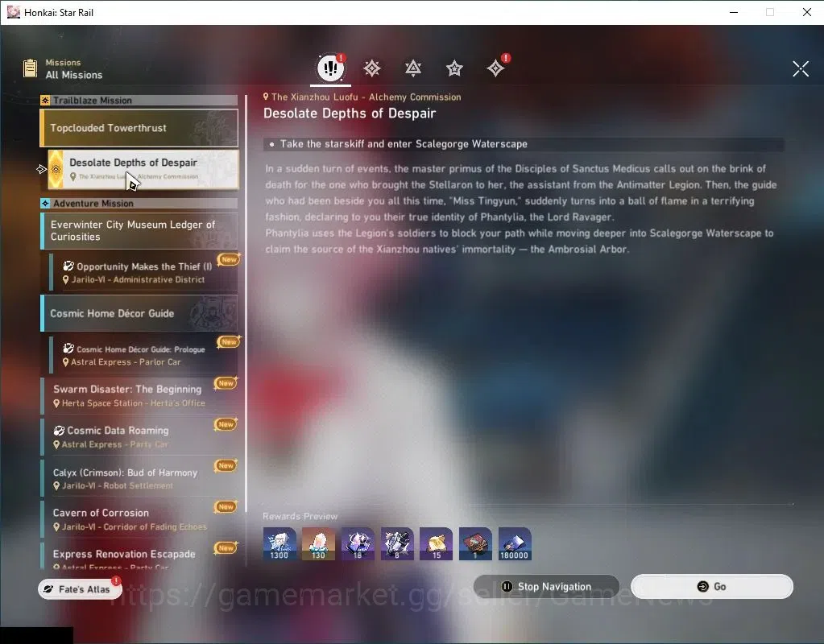Image resolution: width=824 pixels, height=644 pixels.
Task: Select the Desolate Depths of Despair mission
Action: point(143,169)
